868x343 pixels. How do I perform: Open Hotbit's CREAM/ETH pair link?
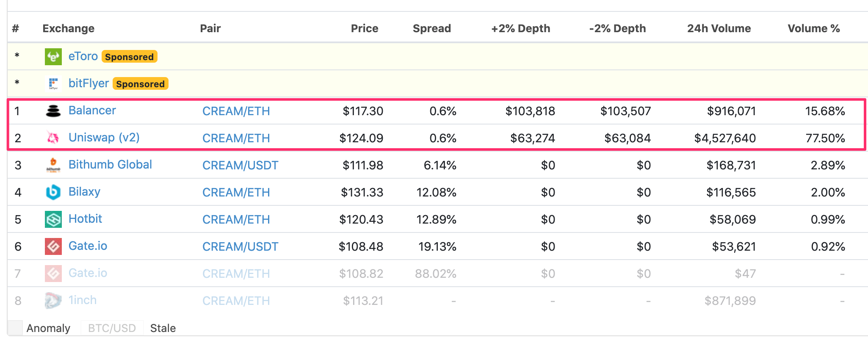pos(236,219)
